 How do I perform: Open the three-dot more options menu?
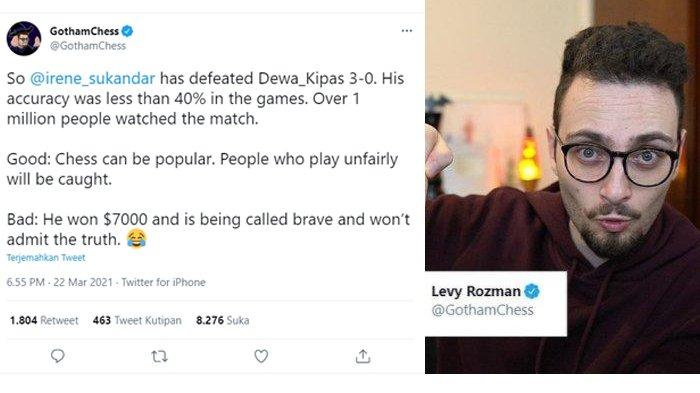(x=407, y=31)
